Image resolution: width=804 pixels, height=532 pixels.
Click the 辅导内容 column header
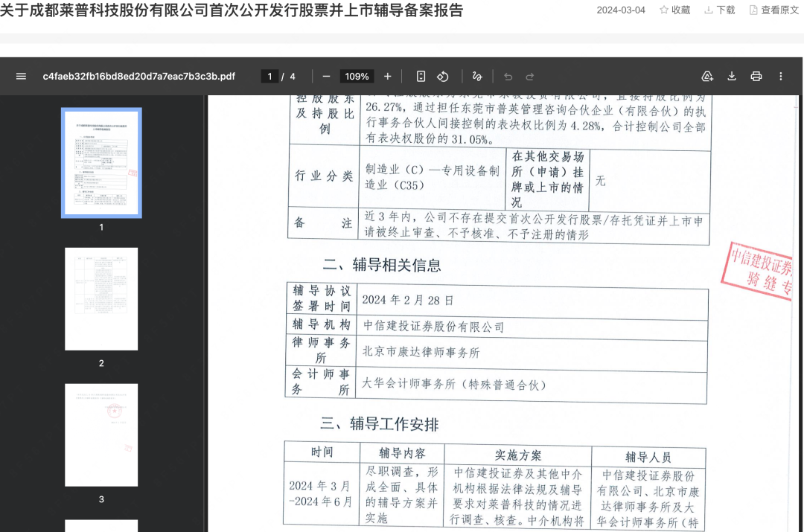pyautogui.click(x=403, y=453)
